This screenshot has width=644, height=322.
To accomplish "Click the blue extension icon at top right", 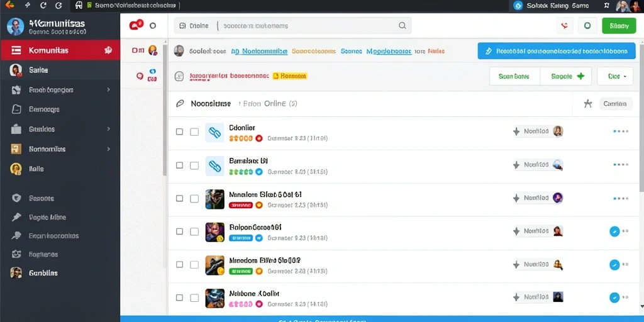I will coord(518,5).
